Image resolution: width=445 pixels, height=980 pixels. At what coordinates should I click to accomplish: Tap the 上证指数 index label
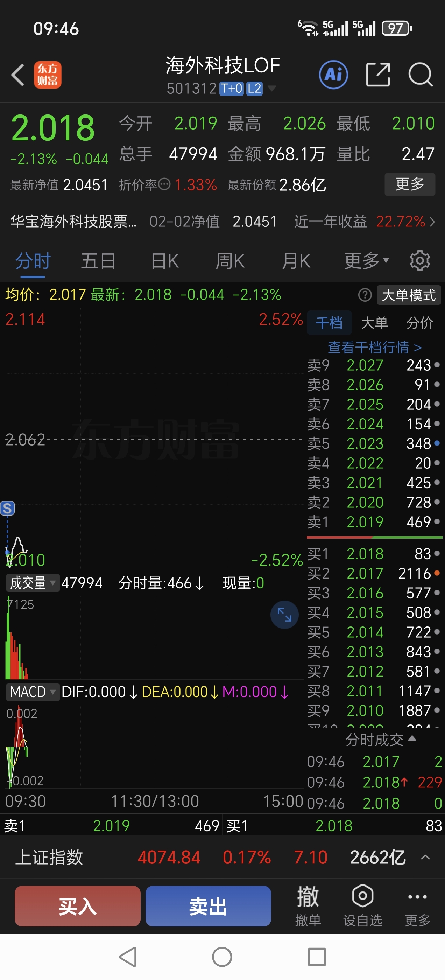[49, 857]
